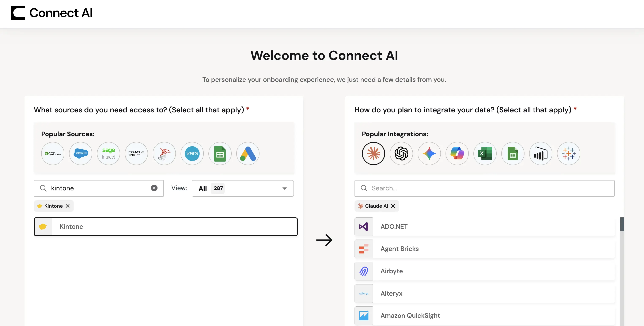Select Power BI popular integration icon

point(541,154)
